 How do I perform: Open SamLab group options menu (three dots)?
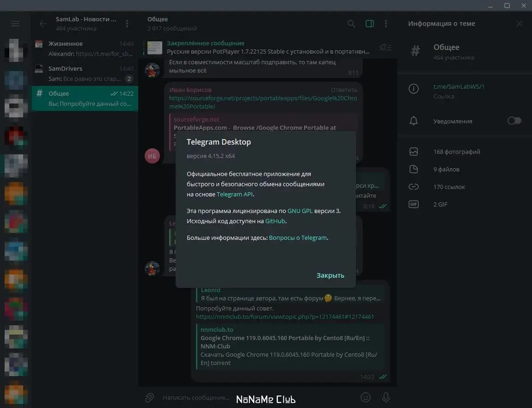point(127,24)
